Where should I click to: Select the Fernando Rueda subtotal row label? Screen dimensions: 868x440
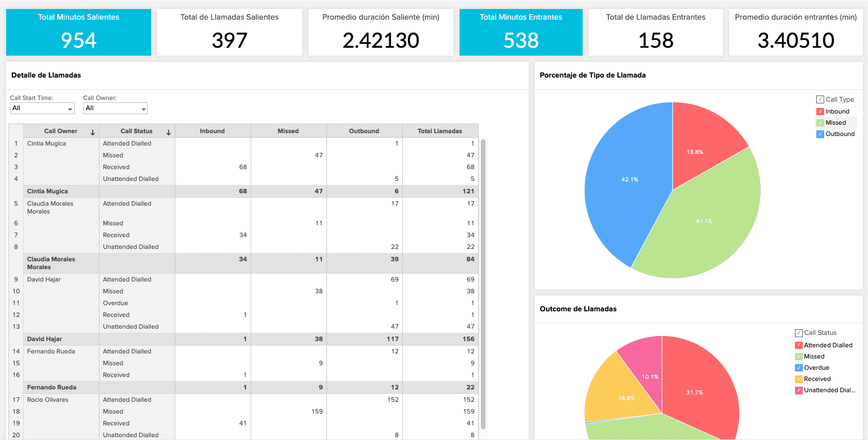click(x=52, y=387)
